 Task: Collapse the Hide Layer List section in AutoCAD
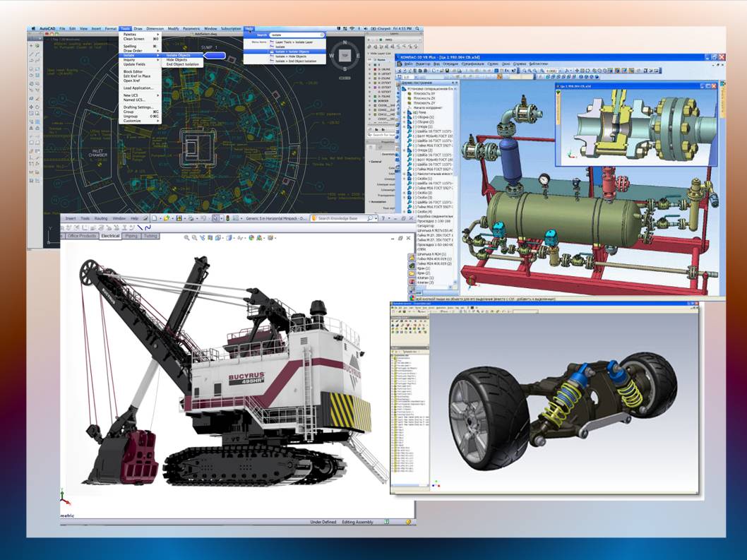pos(369,54)
